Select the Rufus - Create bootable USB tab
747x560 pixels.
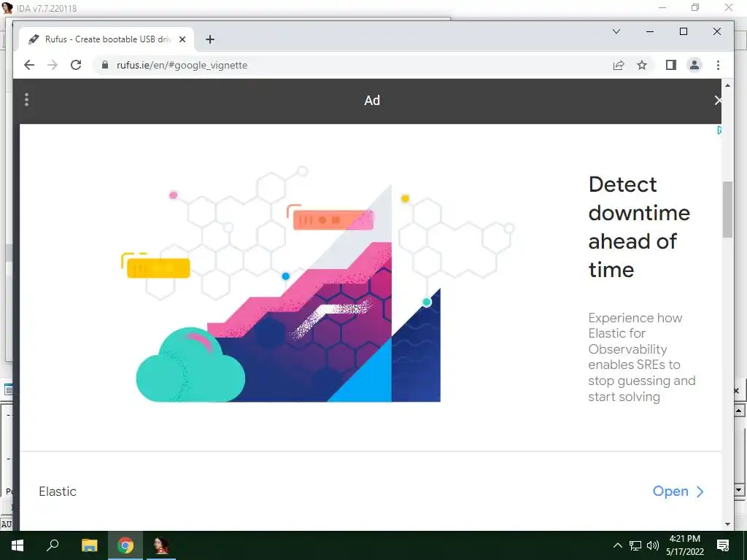pyautogui.click(x=107, y=39)
